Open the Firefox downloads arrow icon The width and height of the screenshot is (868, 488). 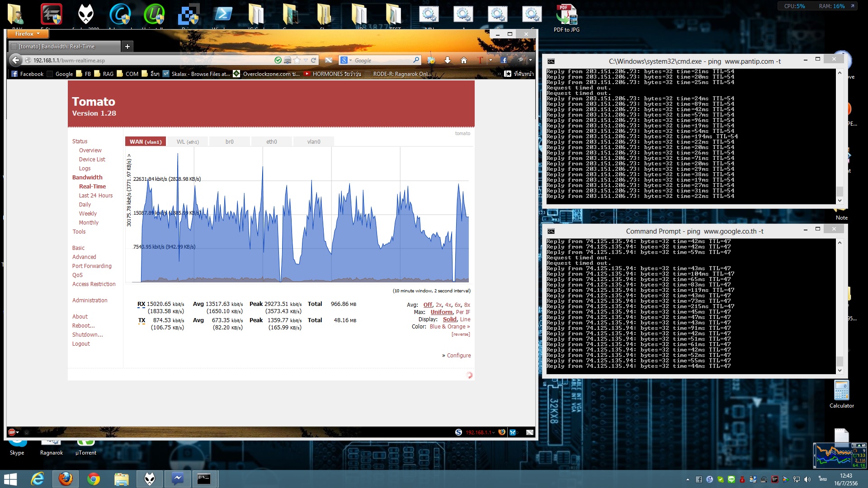point(447,60)
